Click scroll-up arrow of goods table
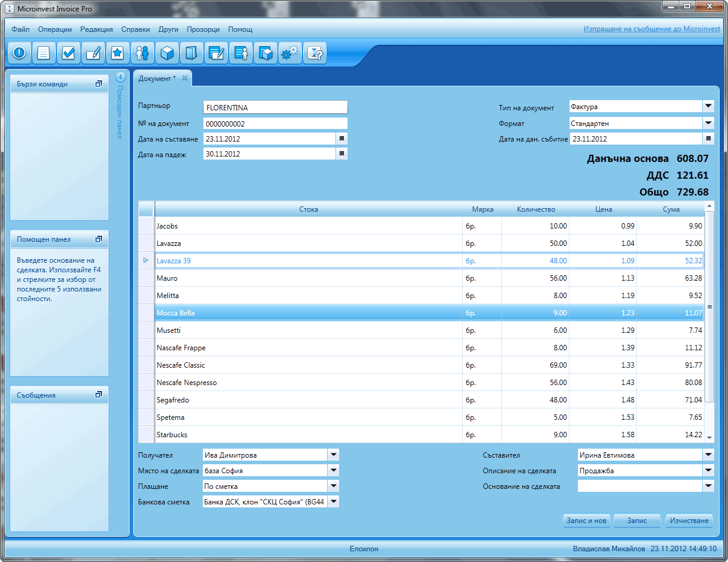The width and height of the screenshot is (728, 562). tap(709, 206)
